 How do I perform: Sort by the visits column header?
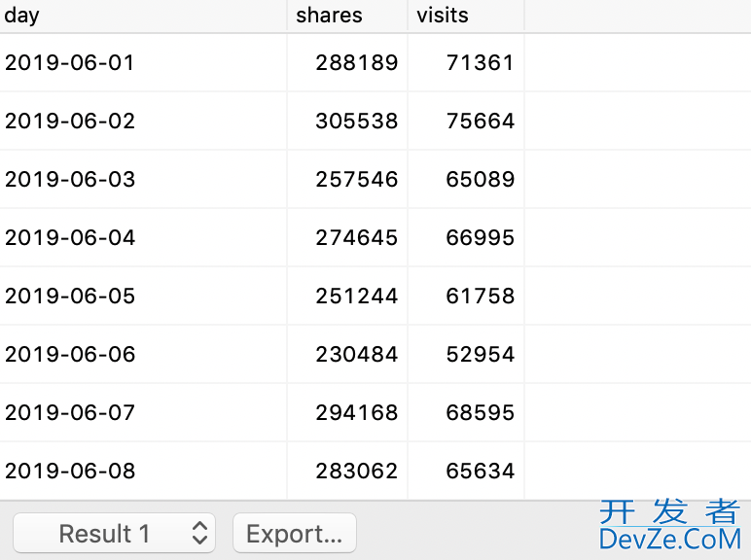(466, 16)
